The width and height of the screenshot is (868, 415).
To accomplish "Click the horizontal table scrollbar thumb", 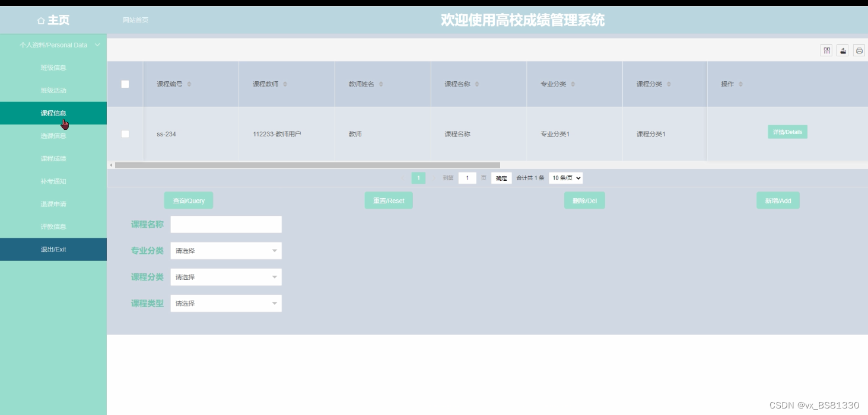I will point(307,165).
